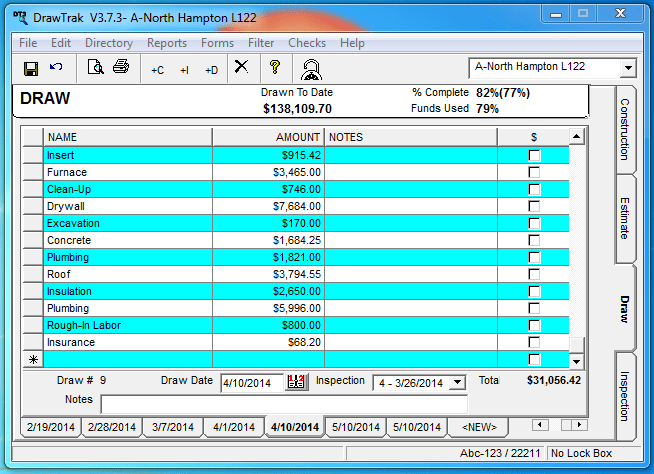Click the blank new row name cell

click(128, 359)
